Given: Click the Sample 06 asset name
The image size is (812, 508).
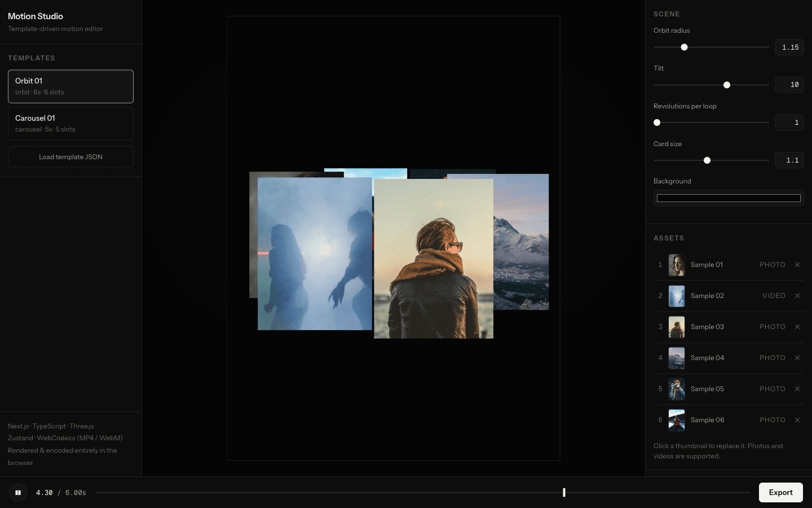Looking at the screenshot, I should [x=707, y=420].
